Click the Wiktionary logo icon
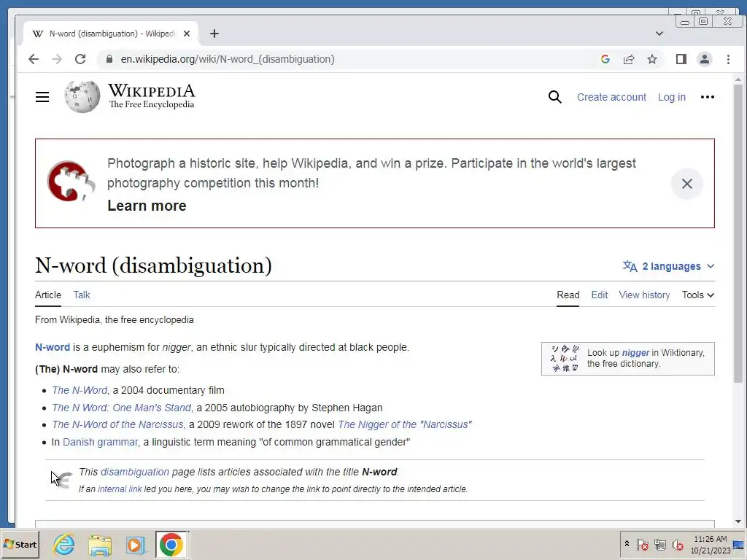 564,359
